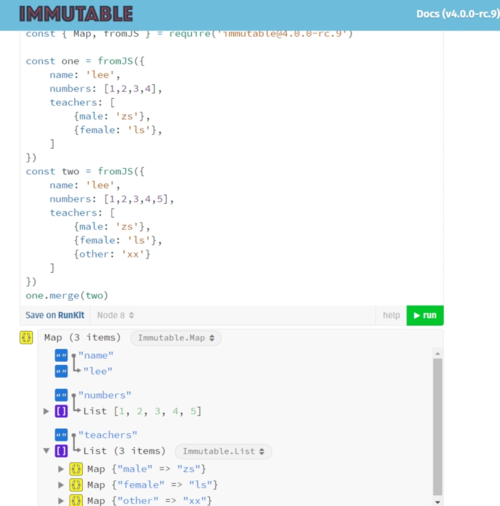Image resolution: width=500 pixels, height=506 pixels.
Task: Click the yellow Map result icon
Action: [26, 337]
